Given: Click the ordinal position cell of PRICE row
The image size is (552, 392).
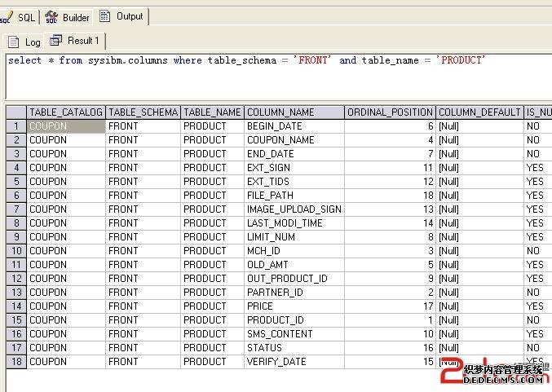Looking at the screenshot, I should tap(390, 306).
